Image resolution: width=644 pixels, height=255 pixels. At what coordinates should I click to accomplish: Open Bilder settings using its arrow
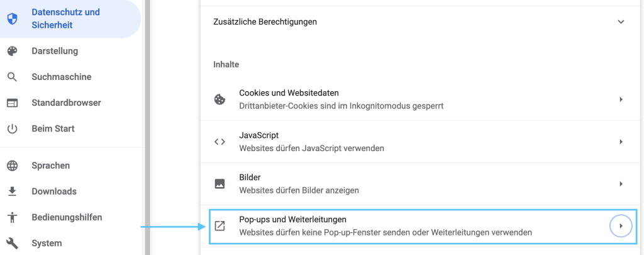[621, 184]
